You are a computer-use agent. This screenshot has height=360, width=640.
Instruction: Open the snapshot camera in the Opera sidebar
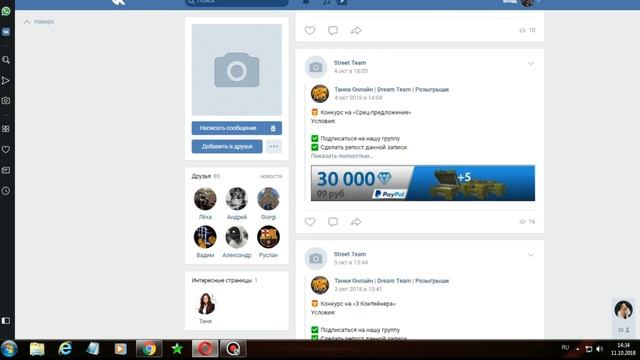(x=6, y=100)
